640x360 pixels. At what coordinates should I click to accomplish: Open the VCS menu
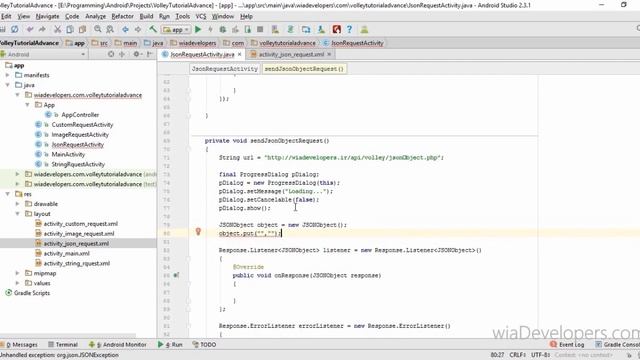[201, 16]
